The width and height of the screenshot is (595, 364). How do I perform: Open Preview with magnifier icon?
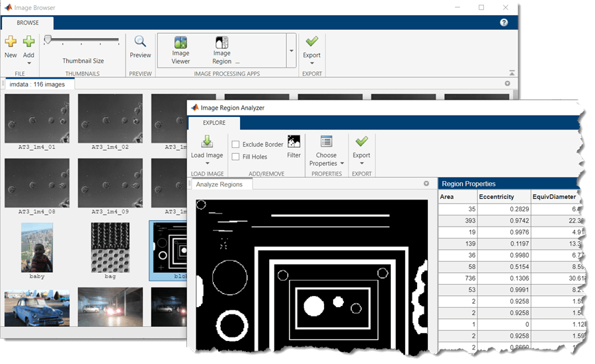pos(140,42)
